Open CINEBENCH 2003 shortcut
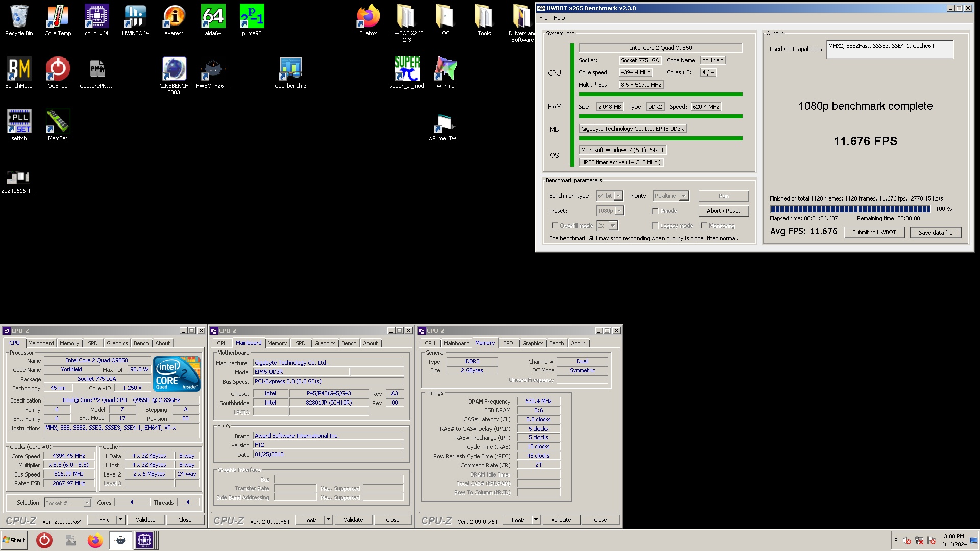 coord(174,76)
